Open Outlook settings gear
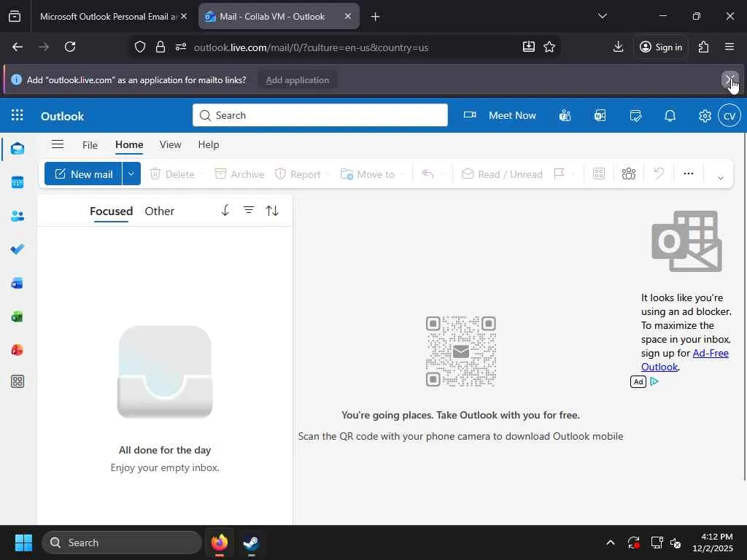This screenshot has width=747, height=560. click(x=705, y=115)
